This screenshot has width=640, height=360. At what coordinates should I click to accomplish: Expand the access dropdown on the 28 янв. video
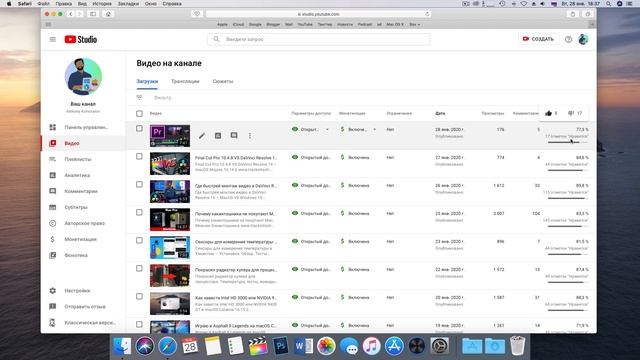327,129
